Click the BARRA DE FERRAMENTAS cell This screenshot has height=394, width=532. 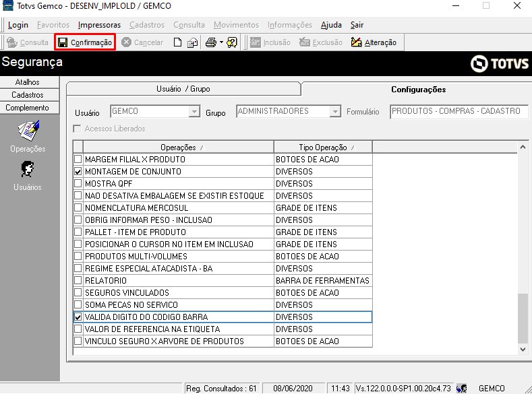click(323, 280)
